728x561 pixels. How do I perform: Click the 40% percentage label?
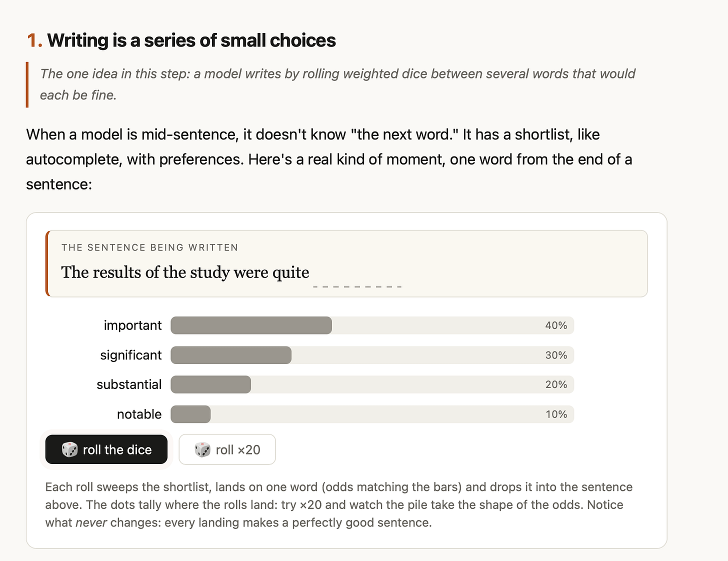click(556, 325)
